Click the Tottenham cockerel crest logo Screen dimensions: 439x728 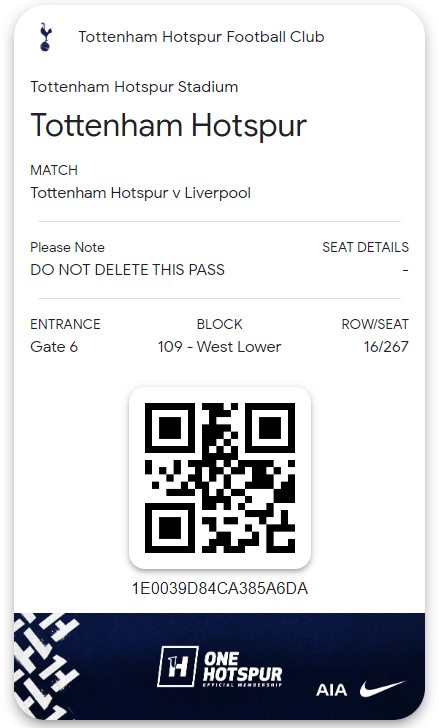point(45,37)
